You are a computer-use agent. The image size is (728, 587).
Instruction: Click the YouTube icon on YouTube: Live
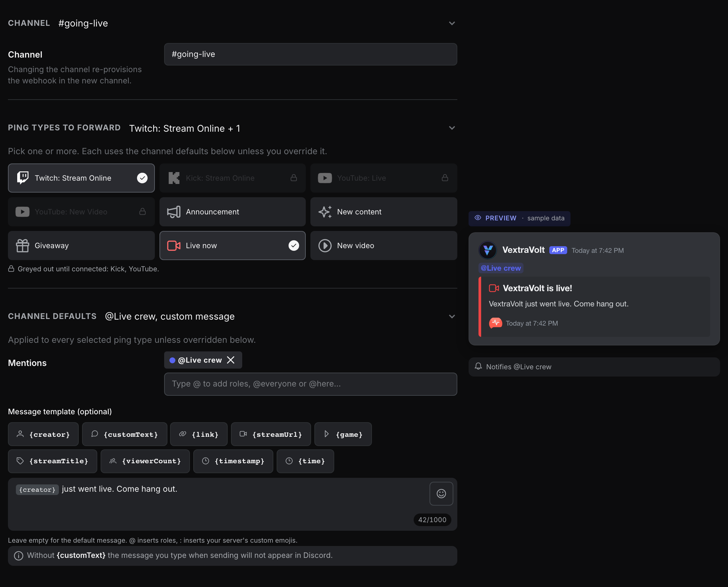pyautogui.click(x=325, y=178)
